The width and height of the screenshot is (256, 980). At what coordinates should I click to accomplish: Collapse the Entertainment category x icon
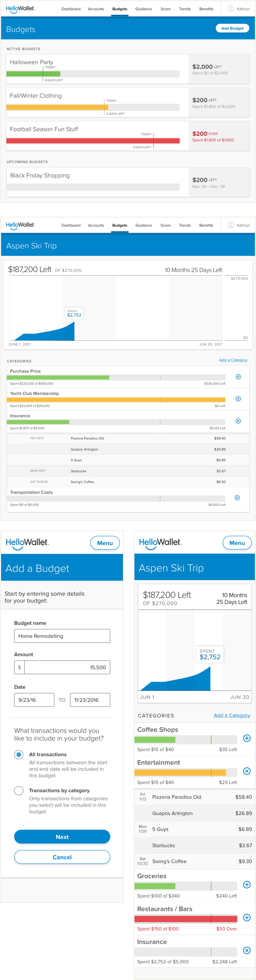coord(246,771)
